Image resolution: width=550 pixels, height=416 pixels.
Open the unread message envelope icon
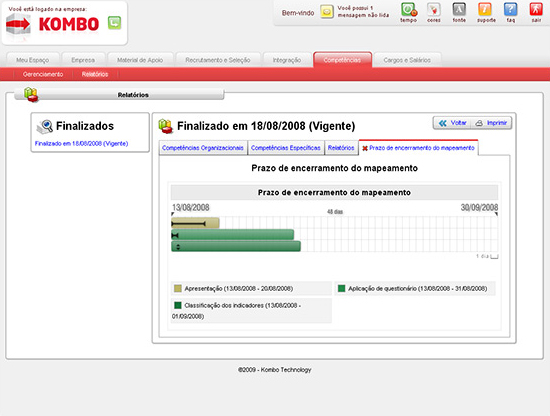tap(327, 12)
